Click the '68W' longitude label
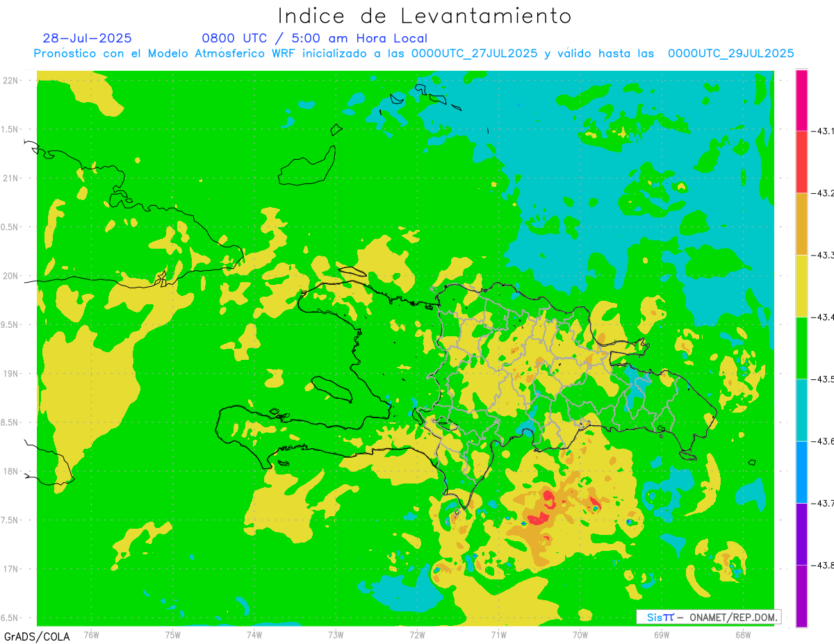Image resolution: width=834 pixels, height=644 pixels. pos(743,634)
